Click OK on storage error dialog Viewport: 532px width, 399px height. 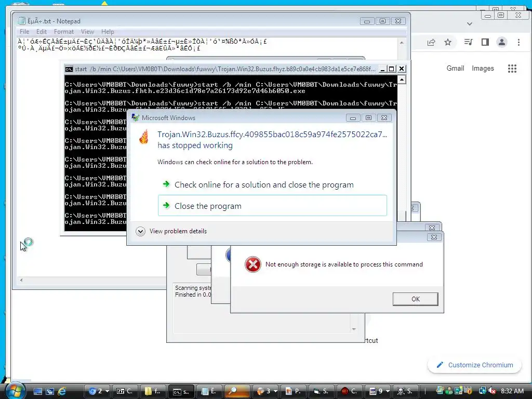(415, 299)
